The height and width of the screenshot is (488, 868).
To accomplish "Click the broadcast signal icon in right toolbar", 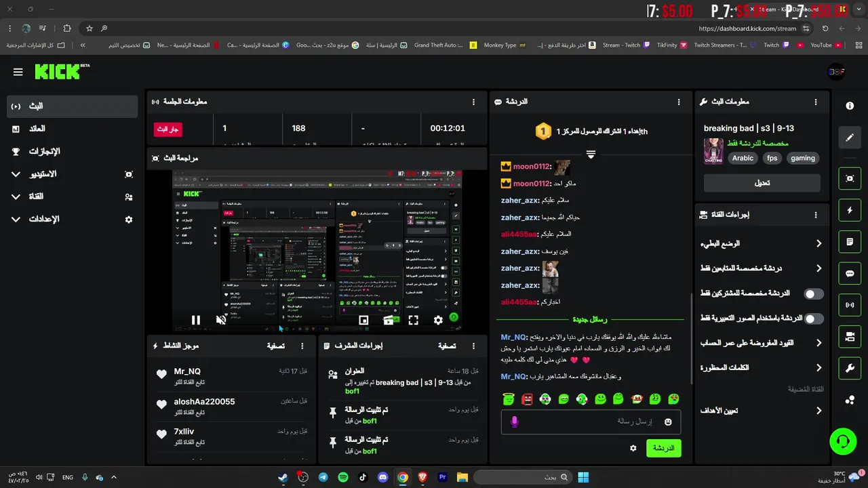I will pyautogui.click(x=850, y=305).
